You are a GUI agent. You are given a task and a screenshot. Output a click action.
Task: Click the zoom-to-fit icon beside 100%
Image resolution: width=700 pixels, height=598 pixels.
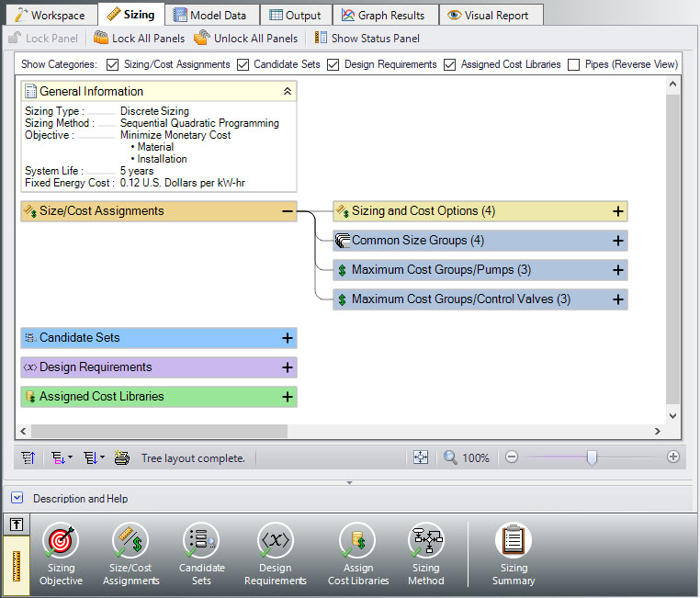[x=420, y=457]
